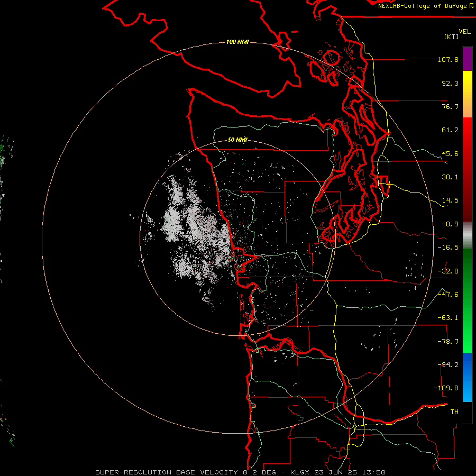Click the 107.8 velocity scale value
Image resolution: width=476 pixels, height=476 pixels.
pos(448,59)
